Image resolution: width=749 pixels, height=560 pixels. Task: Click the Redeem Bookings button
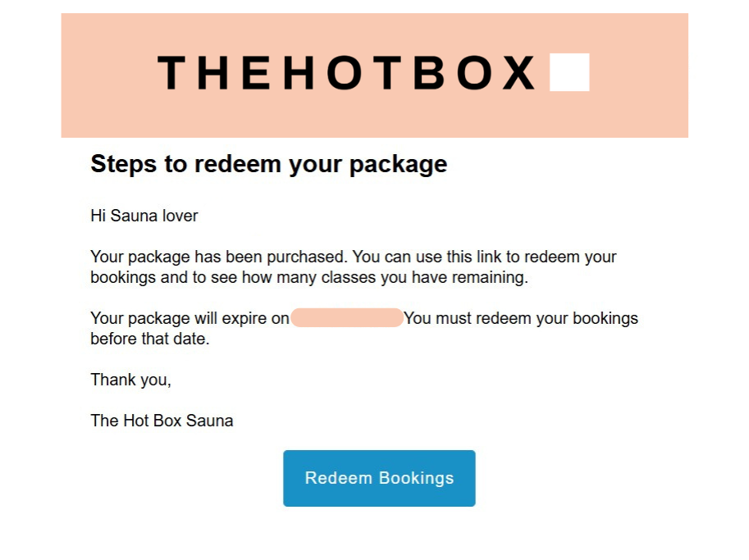click(379, 478)
